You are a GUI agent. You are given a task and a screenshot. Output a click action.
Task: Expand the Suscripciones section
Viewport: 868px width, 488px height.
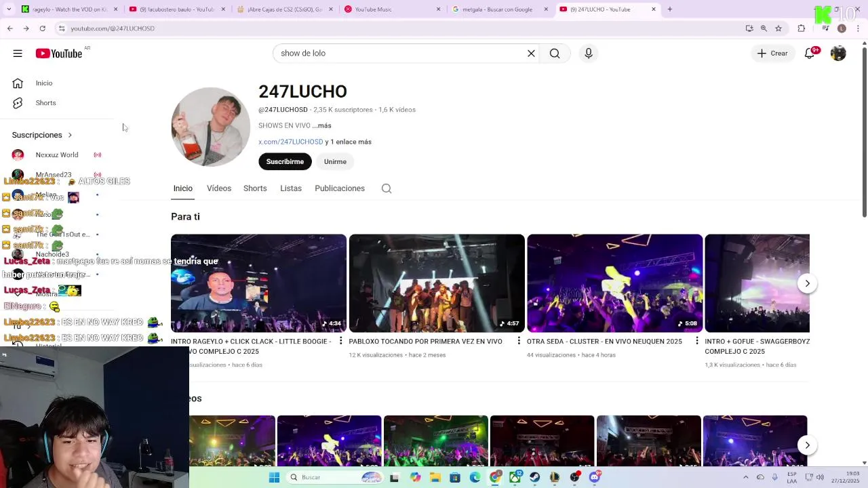42,135
